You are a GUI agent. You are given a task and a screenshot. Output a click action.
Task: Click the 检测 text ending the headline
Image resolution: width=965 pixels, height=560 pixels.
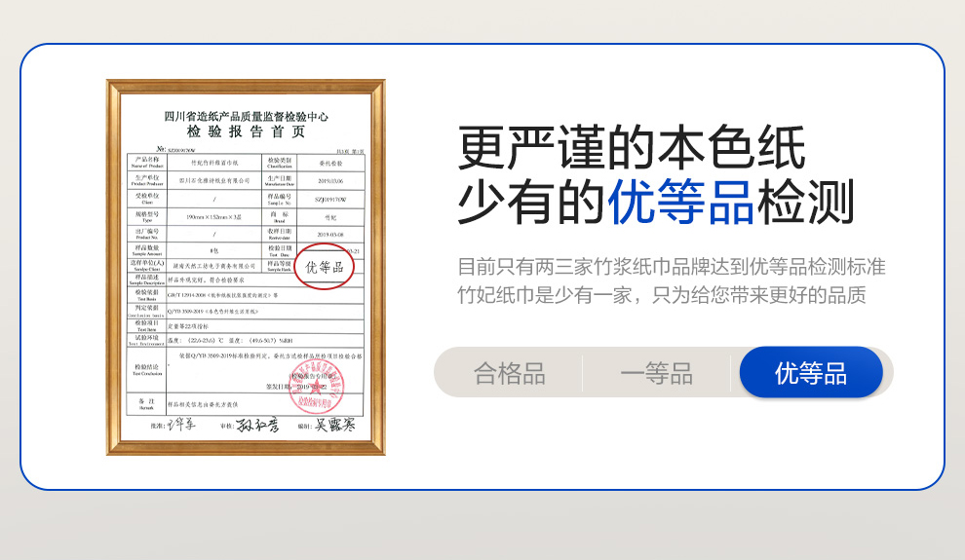point(805,202)
